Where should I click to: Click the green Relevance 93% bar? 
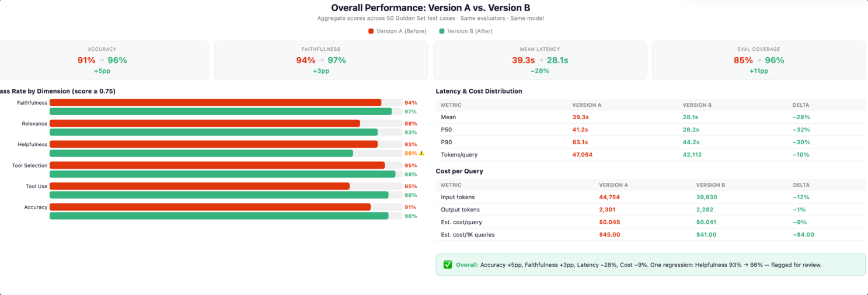[x=214, y=133]
